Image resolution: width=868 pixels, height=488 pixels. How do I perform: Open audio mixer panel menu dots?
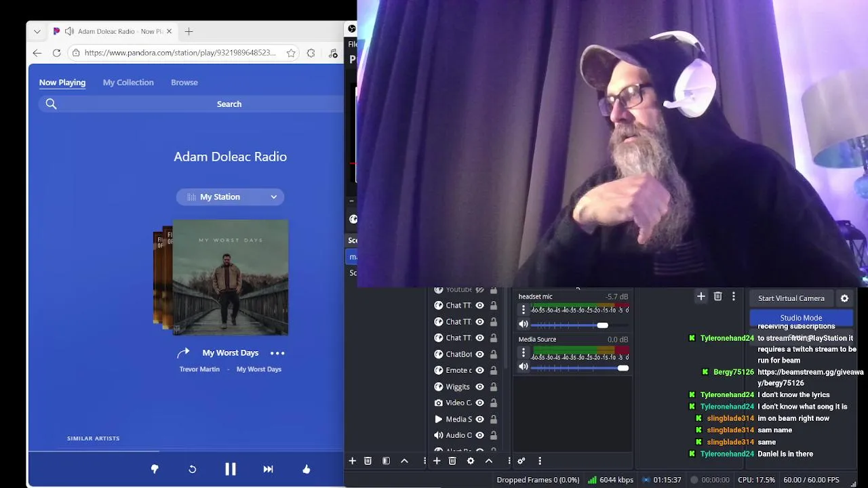(x=540, y=461)
